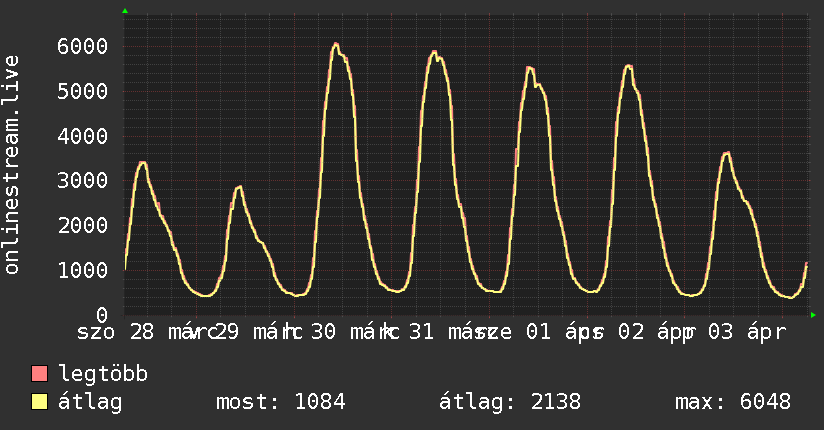Select the átlag legend label beside yellow swatch
Image resolution: width=824 pixels, height=430 pixels.
[x=90, y=403]
